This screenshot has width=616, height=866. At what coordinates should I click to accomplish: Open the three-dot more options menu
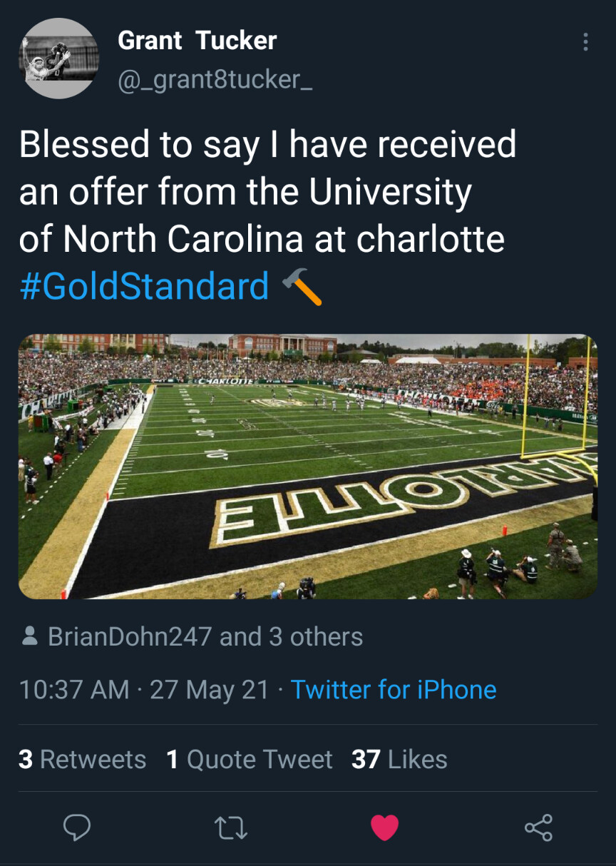pos(585,42)
